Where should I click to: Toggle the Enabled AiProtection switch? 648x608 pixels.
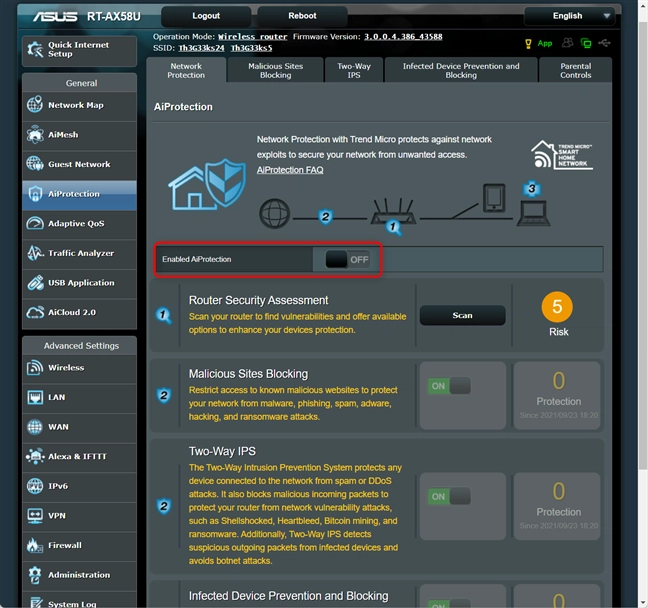click(x=348, y=260)
